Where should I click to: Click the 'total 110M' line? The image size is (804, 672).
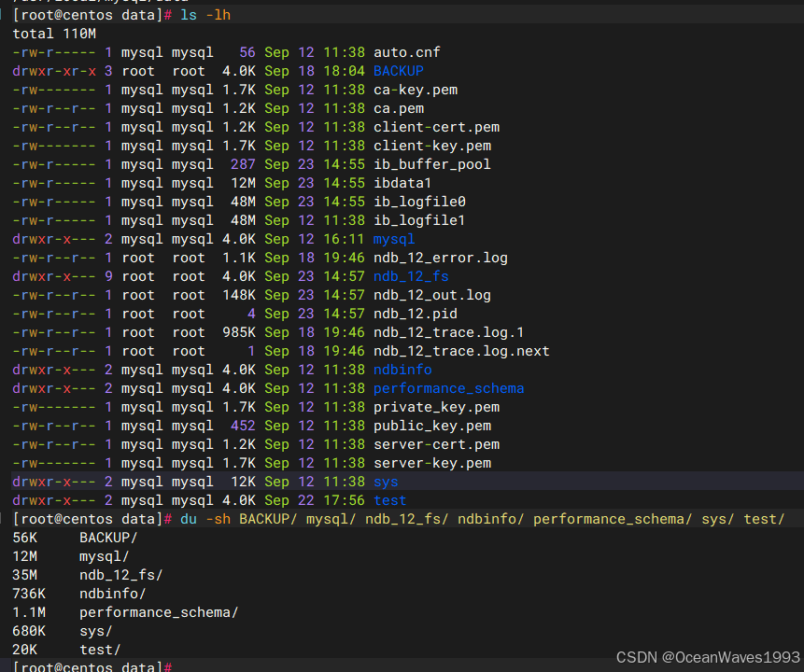54,34
